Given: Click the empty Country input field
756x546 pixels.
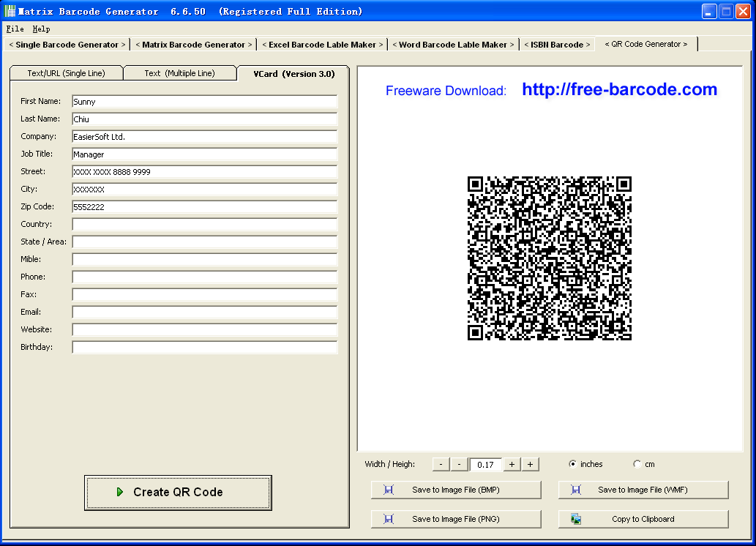Looking at the screenshot, I should point(204,224).
